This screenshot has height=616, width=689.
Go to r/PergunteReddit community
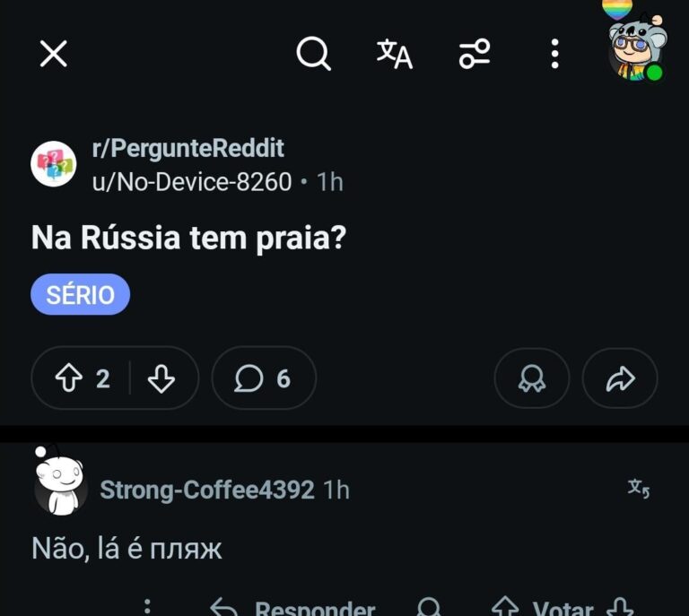(188, 148)
